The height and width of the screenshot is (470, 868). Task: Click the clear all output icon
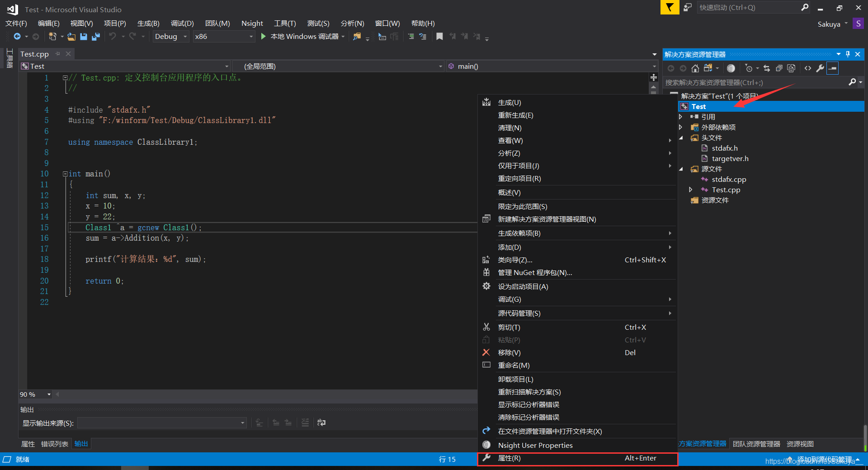(305, 423)
